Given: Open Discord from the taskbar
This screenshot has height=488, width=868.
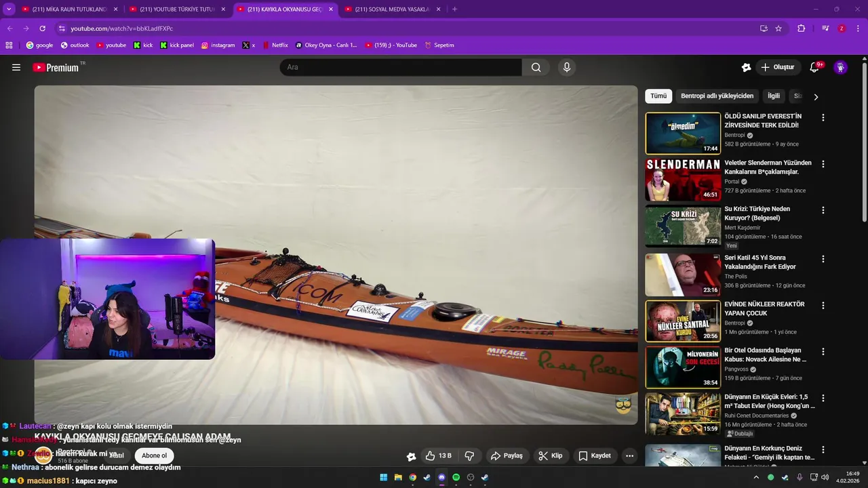Looking at the screenshot, I should (x=441, y=477).
